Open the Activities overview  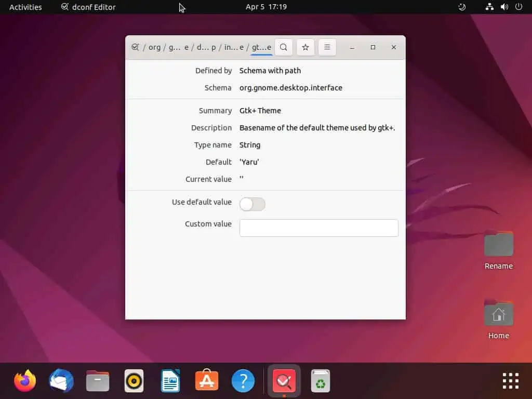point(25,7)
